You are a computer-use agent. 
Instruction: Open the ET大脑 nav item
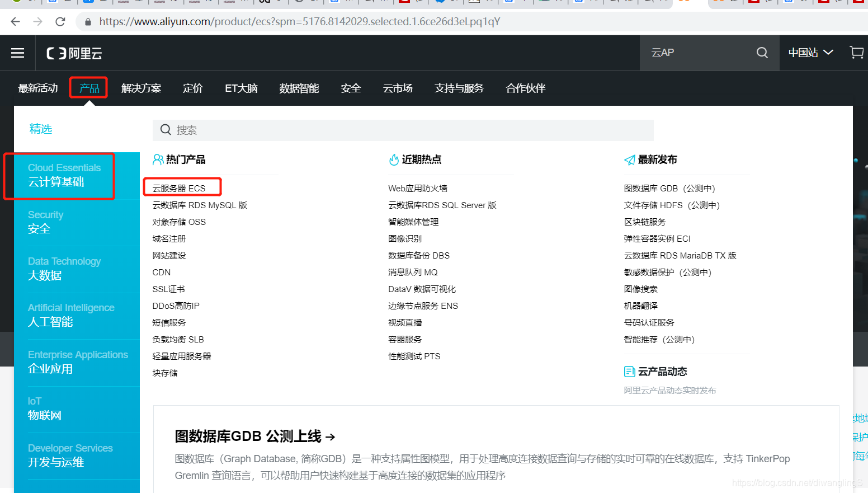[241, 88]
